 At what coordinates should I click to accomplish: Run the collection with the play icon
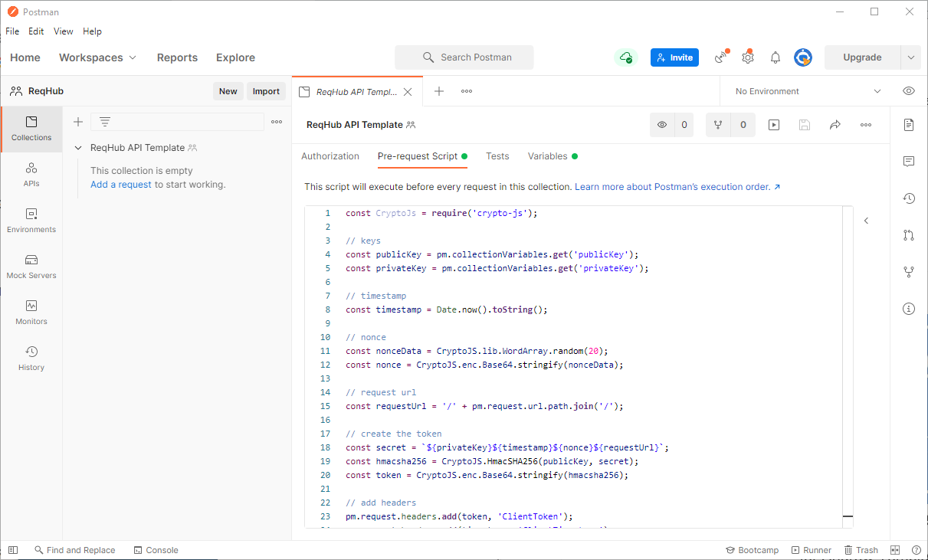[x=773, y=124]
